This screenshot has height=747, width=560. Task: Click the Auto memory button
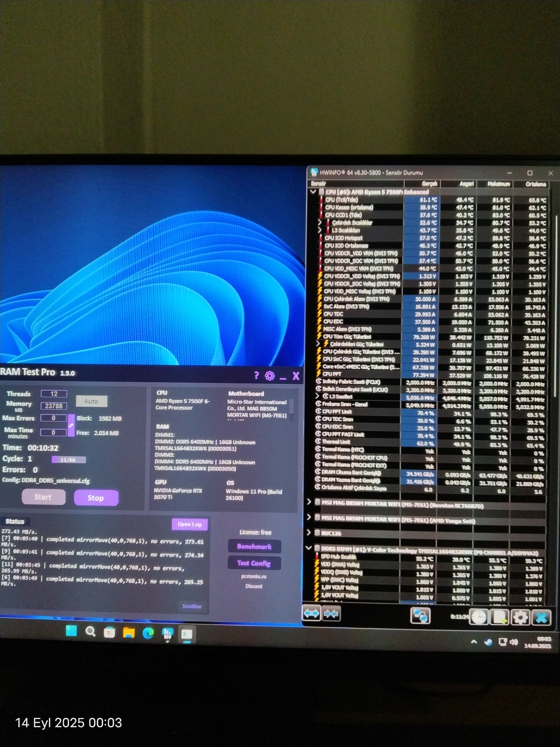[91, 401]
